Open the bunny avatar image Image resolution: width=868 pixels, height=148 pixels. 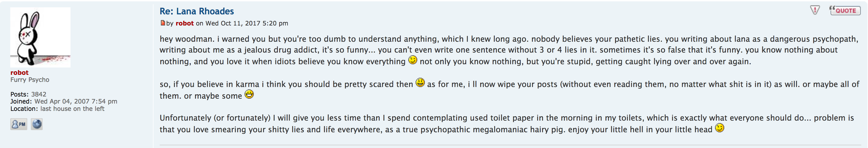pos(40,37)
